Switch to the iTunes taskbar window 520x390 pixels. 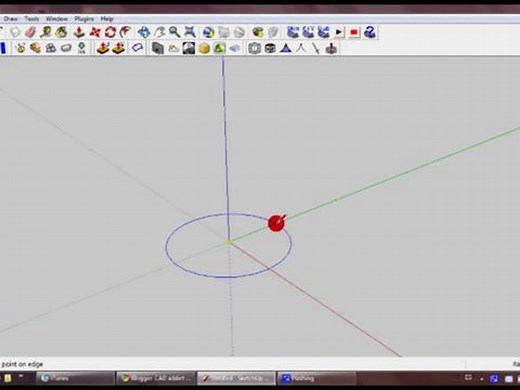coord(75,378)
